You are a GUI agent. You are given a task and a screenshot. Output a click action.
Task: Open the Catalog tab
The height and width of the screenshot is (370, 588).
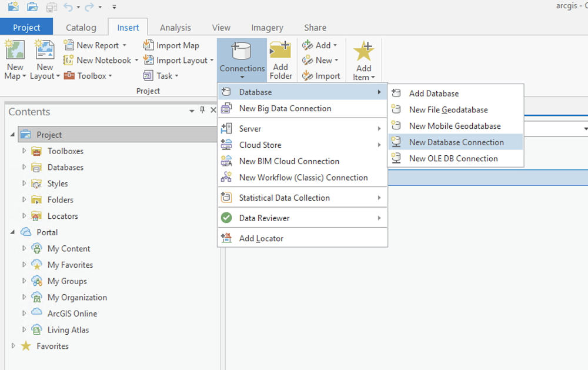tap(81, 27)
